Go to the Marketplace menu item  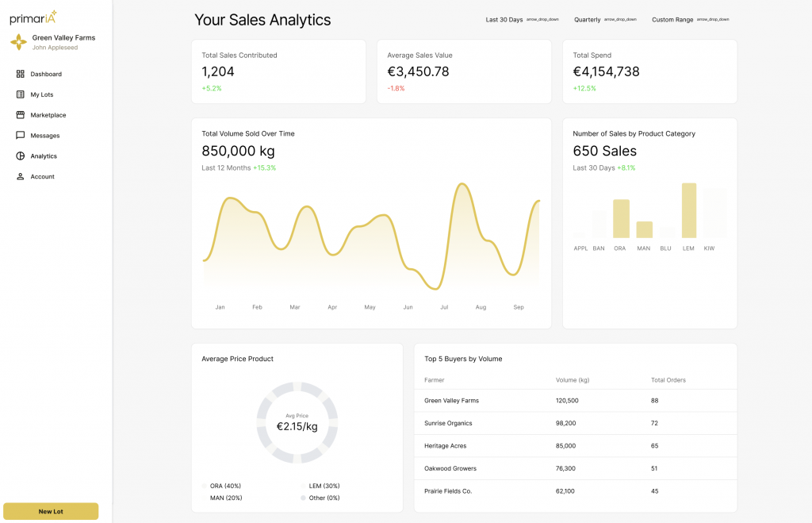pyautogui.click(x=48, y=115)
